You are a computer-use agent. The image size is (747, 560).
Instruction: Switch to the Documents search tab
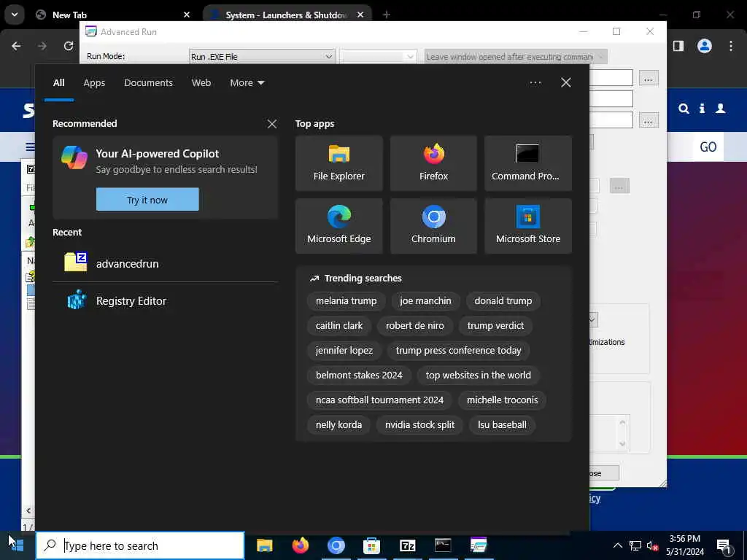pyautogui.click(x=148, y=83)
